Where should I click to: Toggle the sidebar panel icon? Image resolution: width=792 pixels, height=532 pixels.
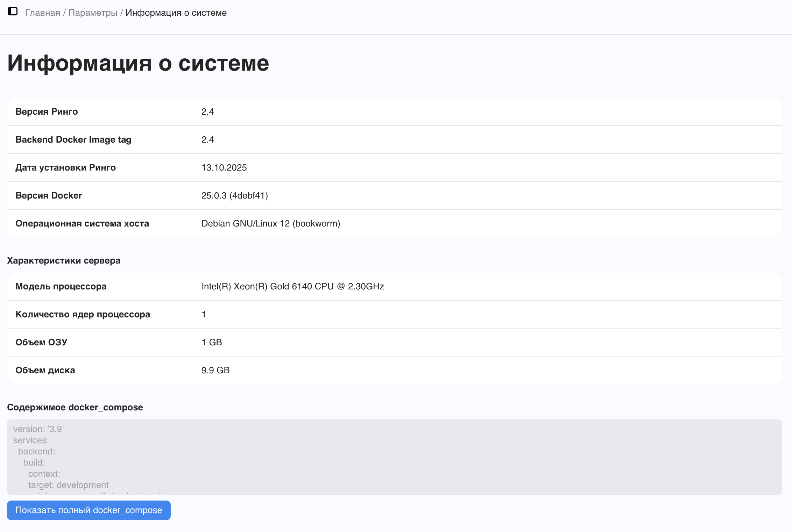13,12
